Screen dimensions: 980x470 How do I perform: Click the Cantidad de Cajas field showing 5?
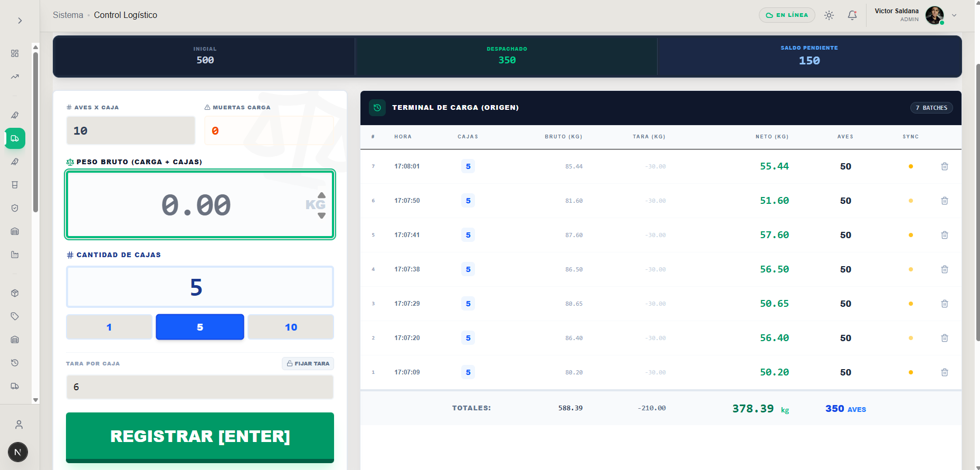[x=200, y=287]
